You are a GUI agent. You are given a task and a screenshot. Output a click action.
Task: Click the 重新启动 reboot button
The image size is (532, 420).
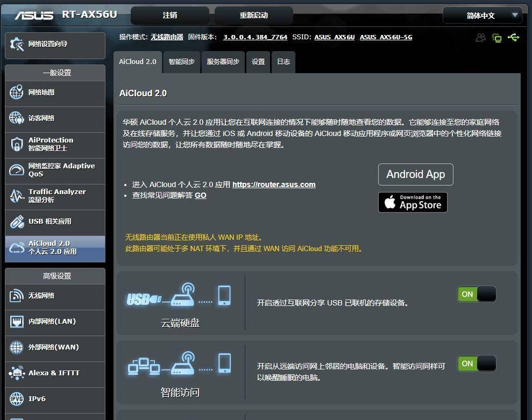(x=253, y=15)
